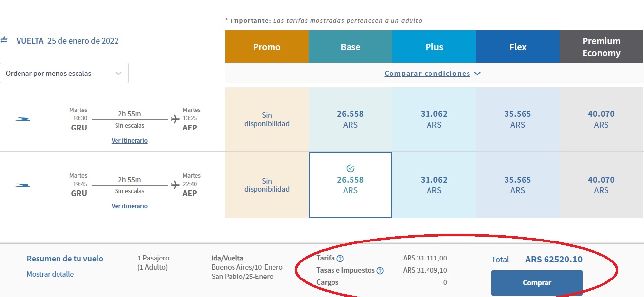Pick Premium Economy 40.070 for 19:45 flight

[x=601, y=185]
